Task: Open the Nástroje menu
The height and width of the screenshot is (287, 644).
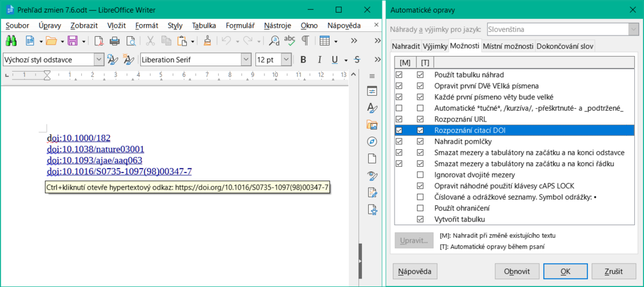Action: click(x=278, y=25)
